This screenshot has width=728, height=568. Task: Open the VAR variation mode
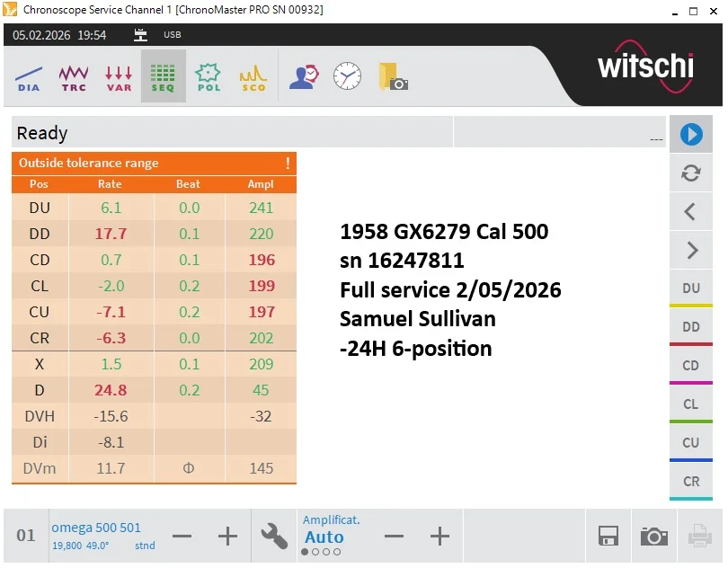click(x=119, y=76)
